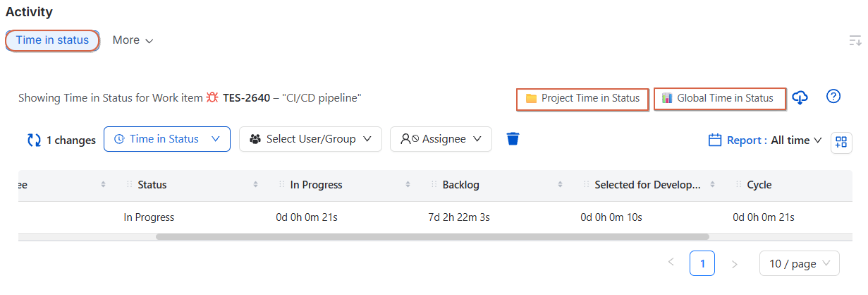Click the horizontal table scrollbar
Viewport: 868px width, 295px height.
coord(432,237)
